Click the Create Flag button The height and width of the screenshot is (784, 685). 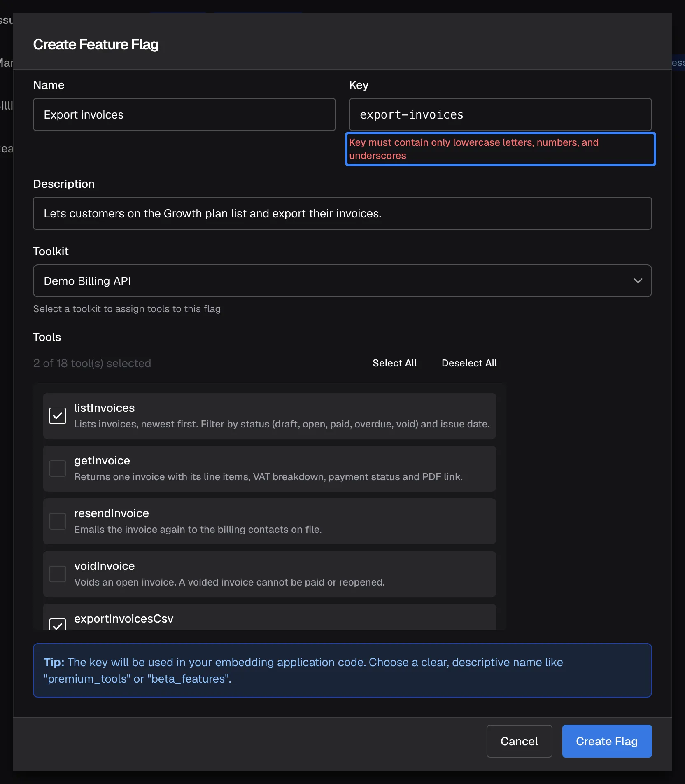point(607,741)
